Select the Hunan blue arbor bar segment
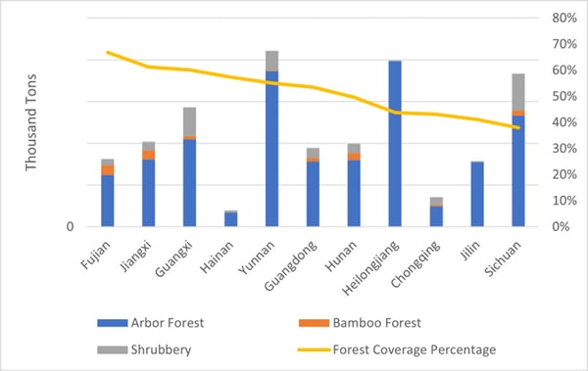 (354, 194)
